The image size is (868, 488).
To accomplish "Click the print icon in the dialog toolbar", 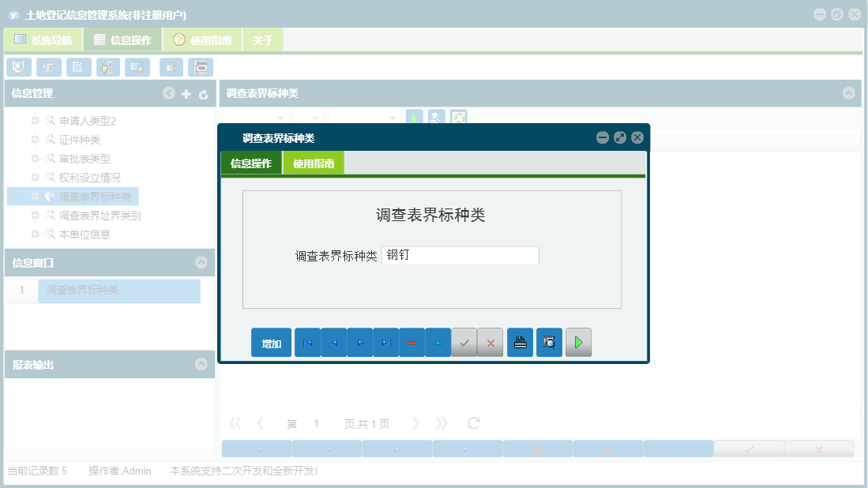I will pyautogui.click(x=520, y=342).
